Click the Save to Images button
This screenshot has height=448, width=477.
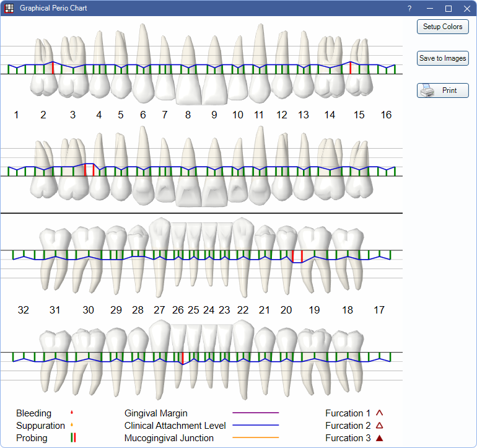(442, 58)
